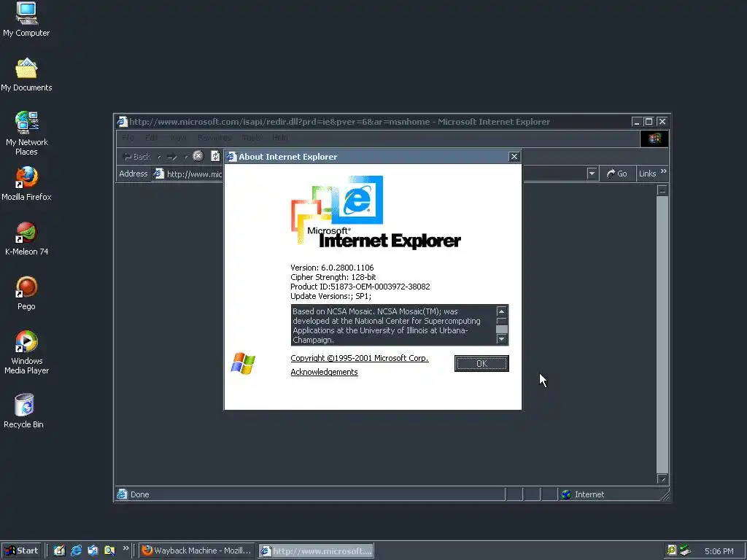
Task: Close the About Internet Explorer dialog
Action: pos(514,157)
